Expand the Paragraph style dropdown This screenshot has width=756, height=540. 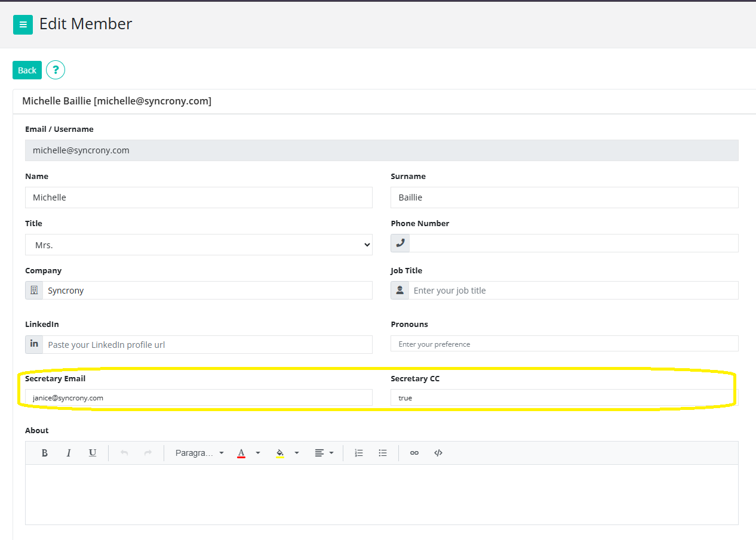199,453
